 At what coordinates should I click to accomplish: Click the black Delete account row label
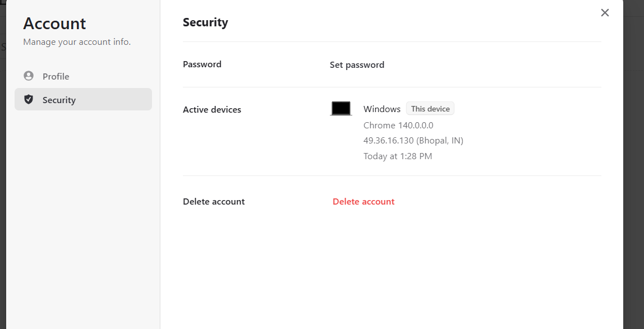pos(214,201)
